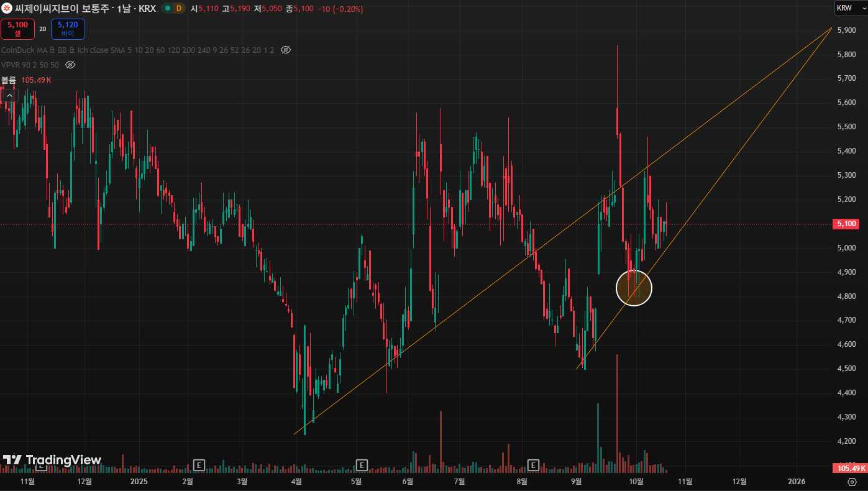
Task: Click the red 105.49K volume label on price axis
Action: 849,468
